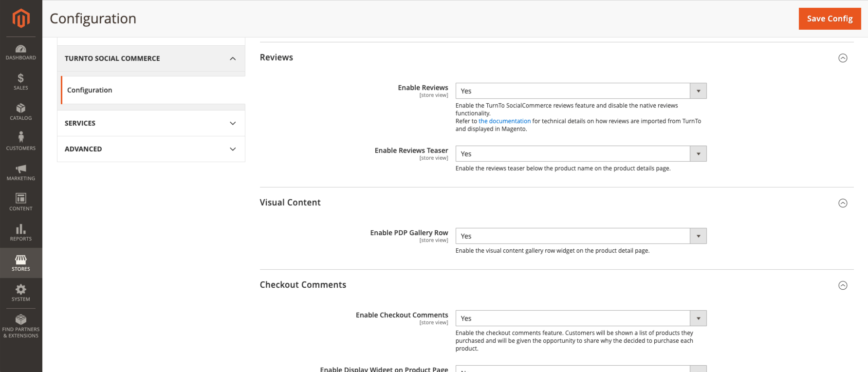Click the Enable Reviews label
This screenshot has height=372, width=868.
coord(423,88)
